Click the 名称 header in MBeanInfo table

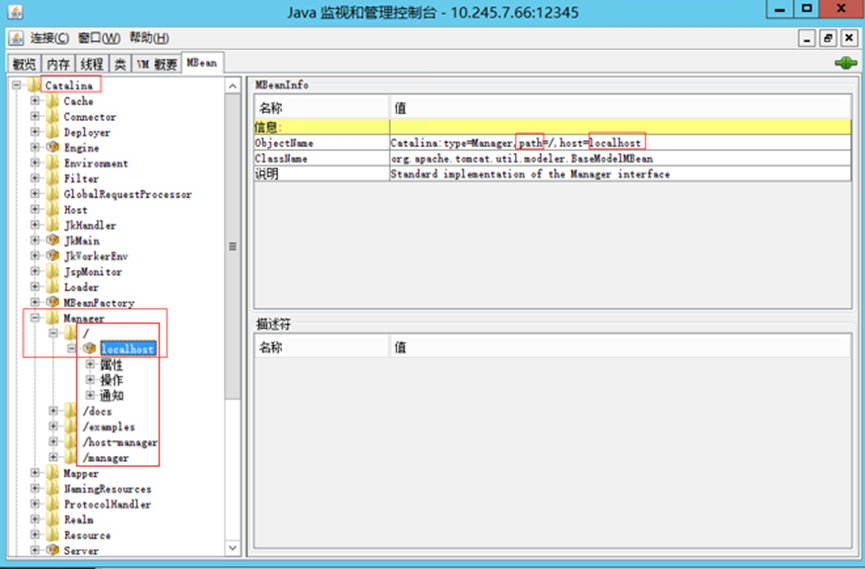tap(322, 108)
